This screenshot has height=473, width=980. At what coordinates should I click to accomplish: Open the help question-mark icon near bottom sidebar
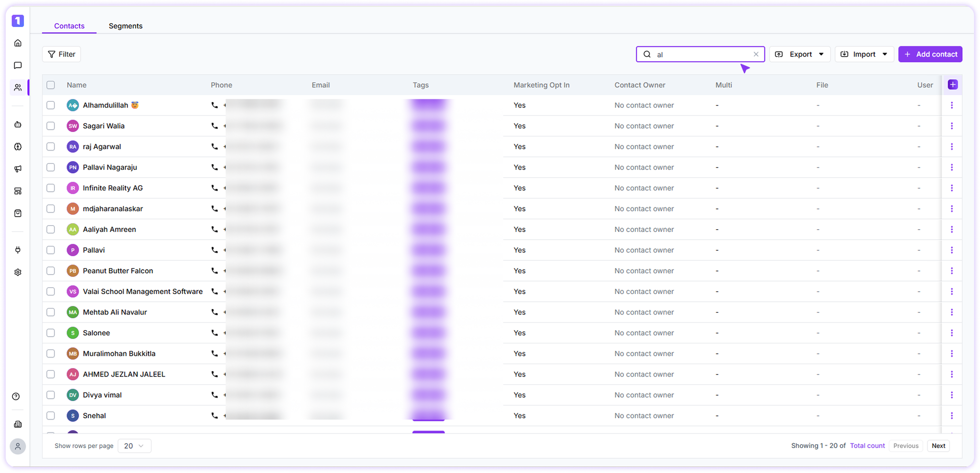coord(17,396)
